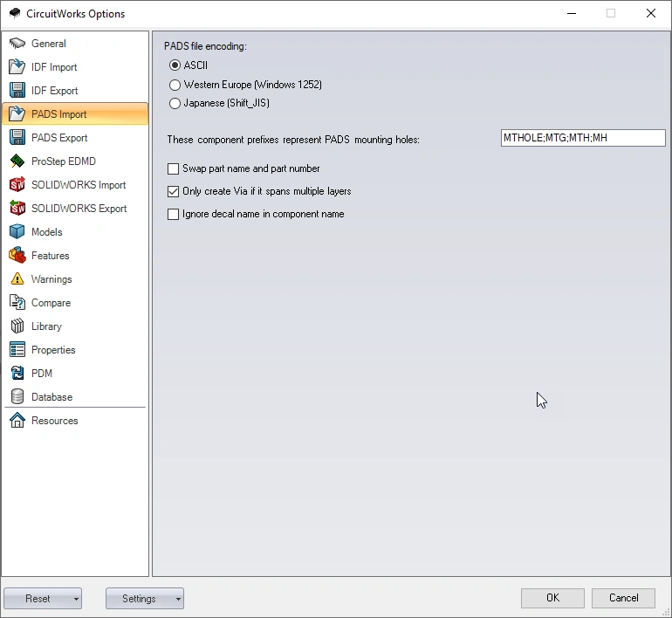Switch to the PADS Export page label

coord(59,138)
